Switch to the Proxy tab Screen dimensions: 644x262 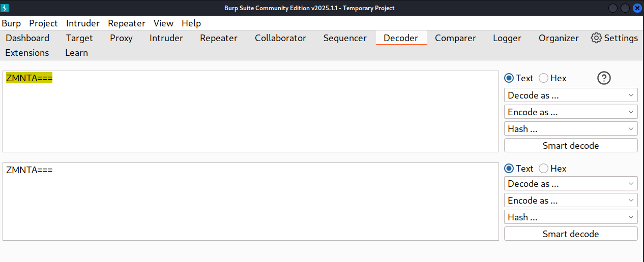pos(121,38)
